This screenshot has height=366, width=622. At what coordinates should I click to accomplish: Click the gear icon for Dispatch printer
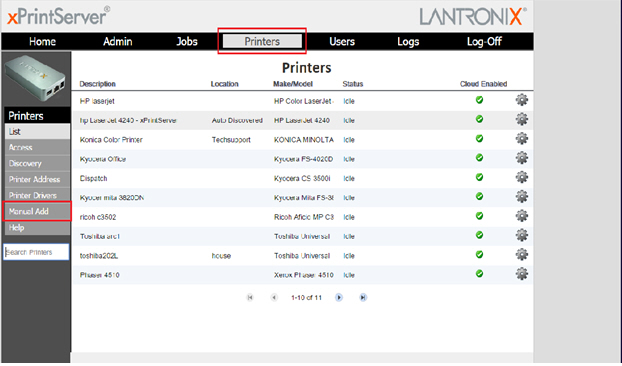(x=522, y=177)
